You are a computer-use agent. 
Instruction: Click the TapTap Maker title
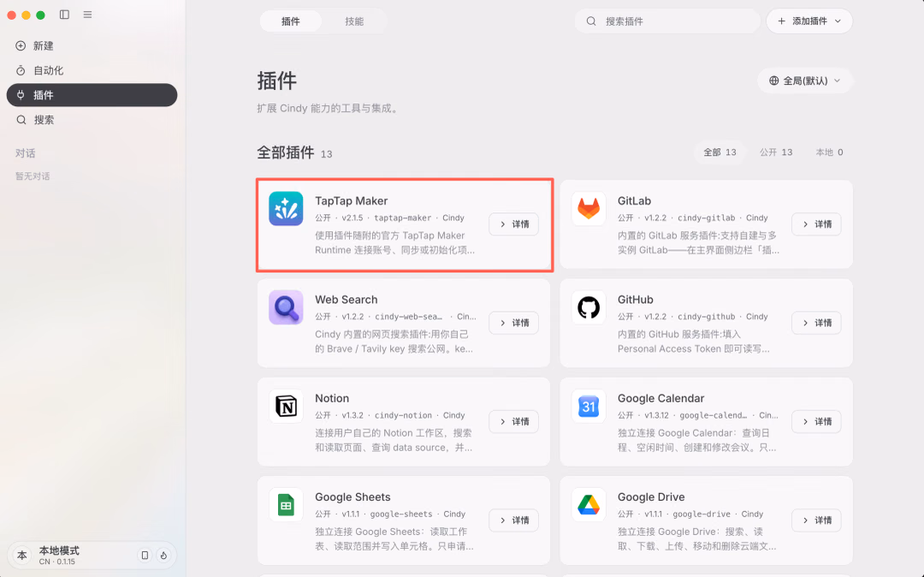pyautogui.click(x=352, y=201)
